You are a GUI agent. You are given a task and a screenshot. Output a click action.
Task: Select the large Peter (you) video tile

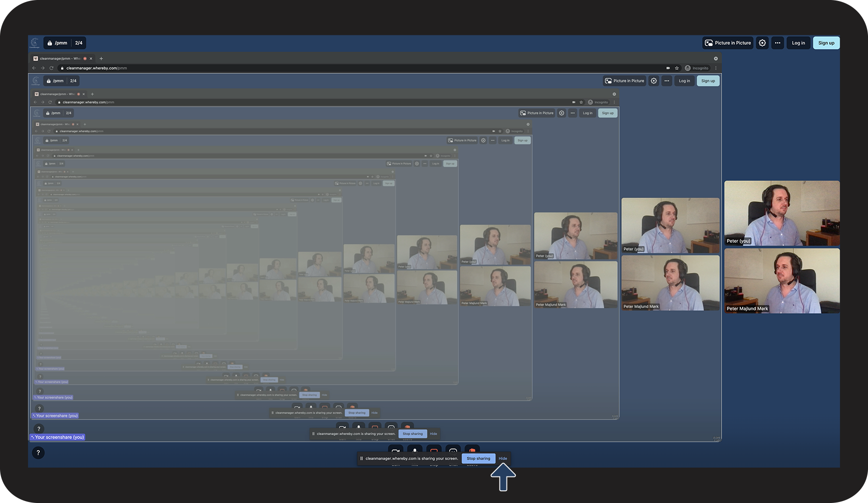coord(782,213)
